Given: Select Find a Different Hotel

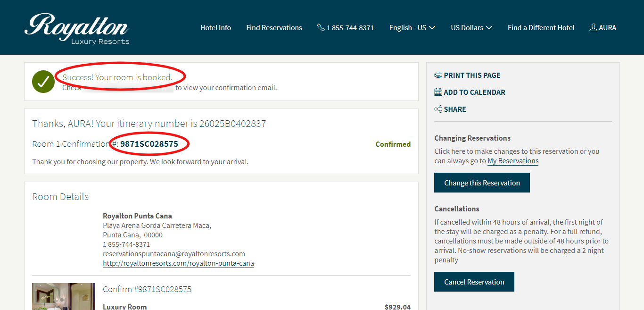Looking at the screenshot, I should (x=541, y=27).
